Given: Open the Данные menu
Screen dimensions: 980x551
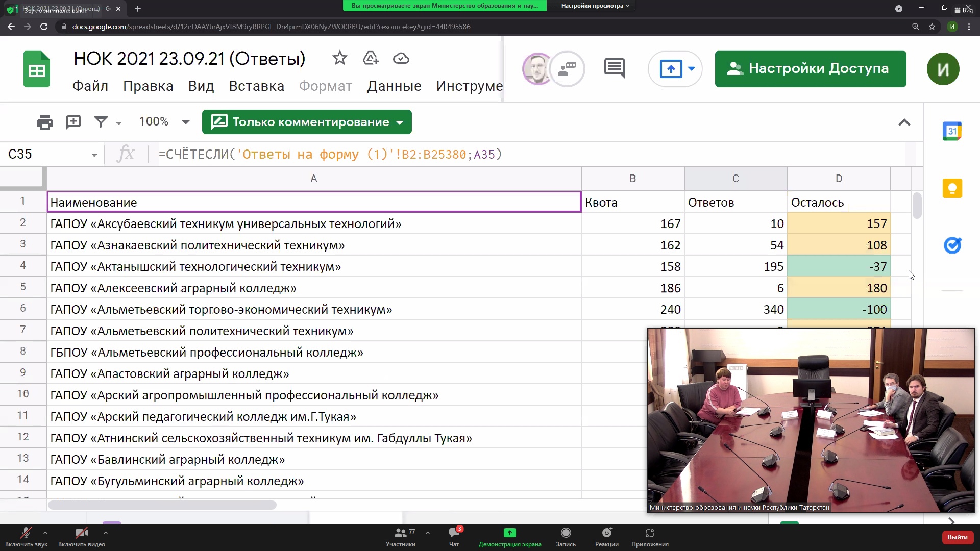Looking at the screenshot, I should (394, 86).
